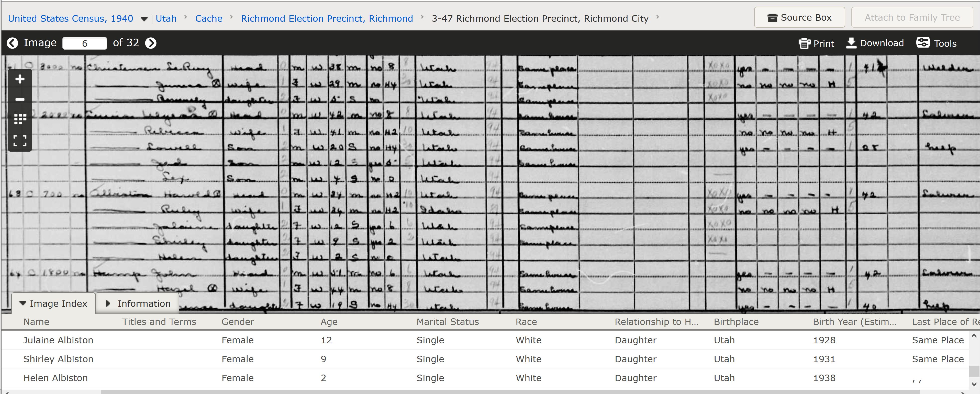Print the census page
980x394 pixels.
(x=816, y=43)
